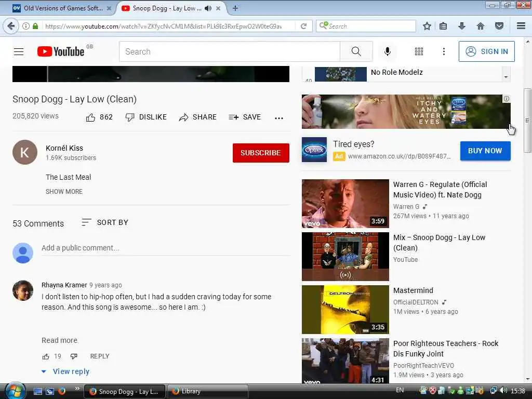The image size is (532, 399).
Task: Open YouTube settings three-dot menu
Action: click(444, 51)
